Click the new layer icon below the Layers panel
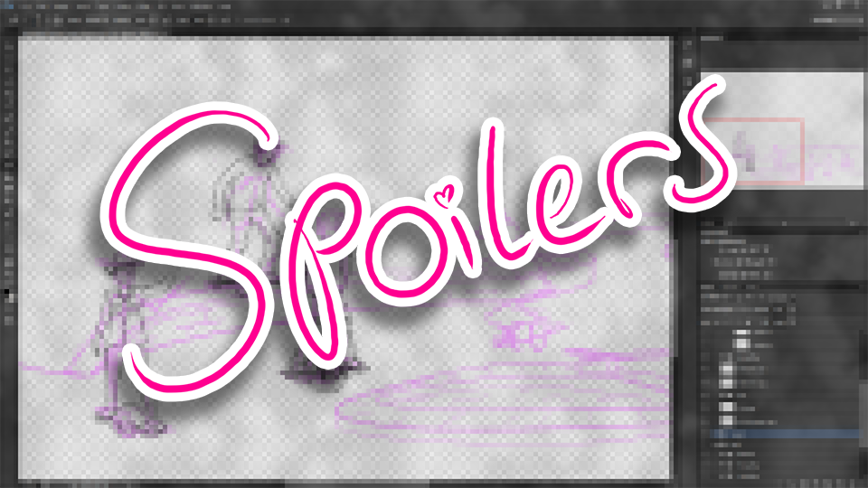The height and width of the screenshot is (488, 868). pos(836,483)
